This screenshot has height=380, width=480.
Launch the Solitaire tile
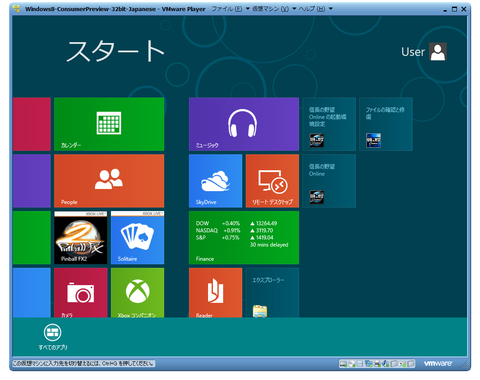click(x=137, y=237)
